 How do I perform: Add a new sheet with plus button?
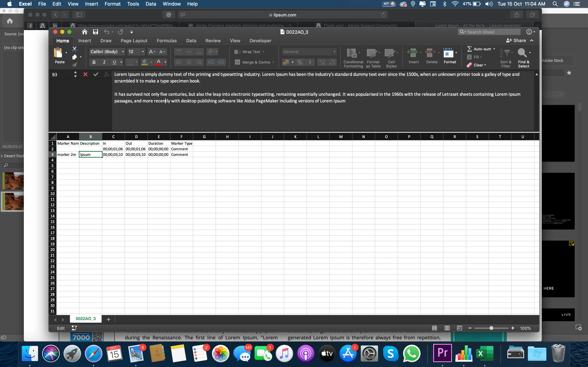click(108, 319)
